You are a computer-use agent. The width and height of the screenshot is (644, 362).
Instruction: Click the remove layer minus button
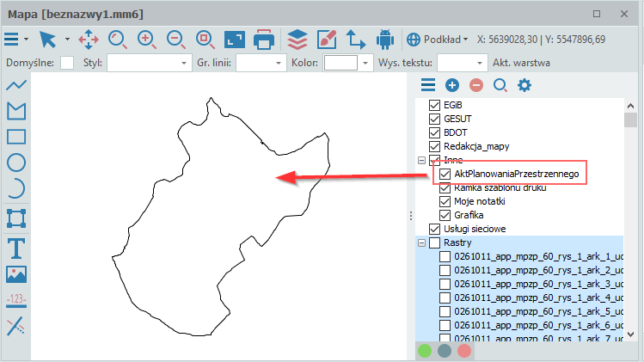[476, 84]
